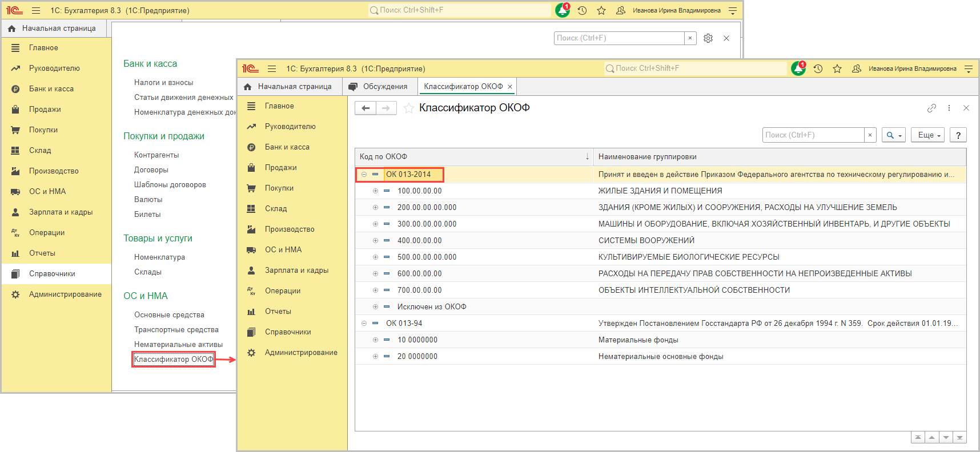Open the magnifier search dropdown button
Screen dimensions: 980x452
coord(893,135)
